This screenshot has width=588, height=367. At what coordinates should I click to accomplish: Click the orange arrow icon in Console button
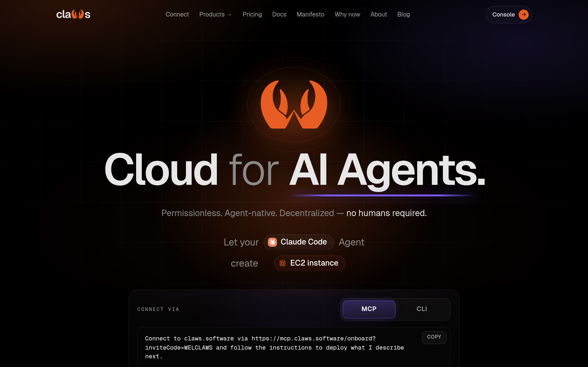pos(523,14)
